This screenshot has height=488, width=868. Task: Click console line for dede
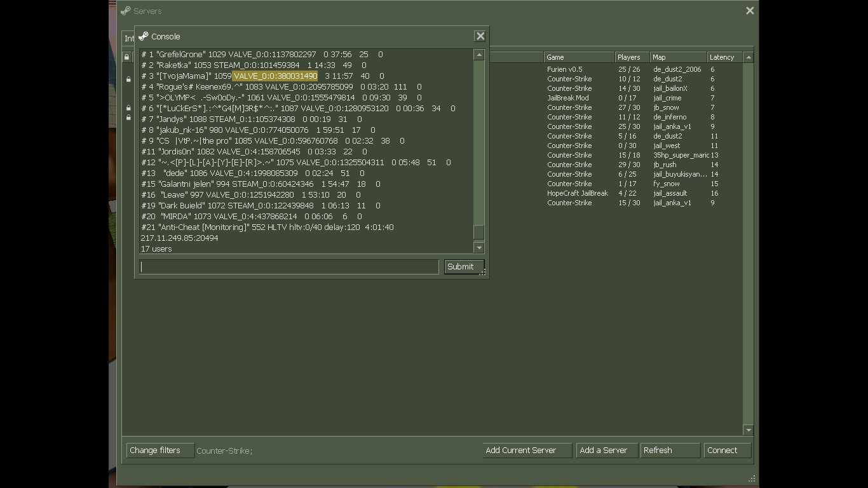253,173
